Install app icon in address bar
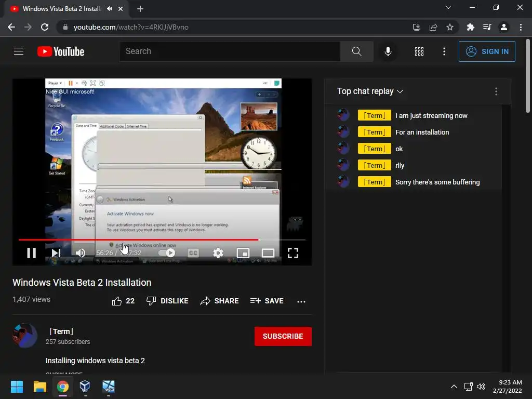532x399 pixels. click(x=416, y=27)
